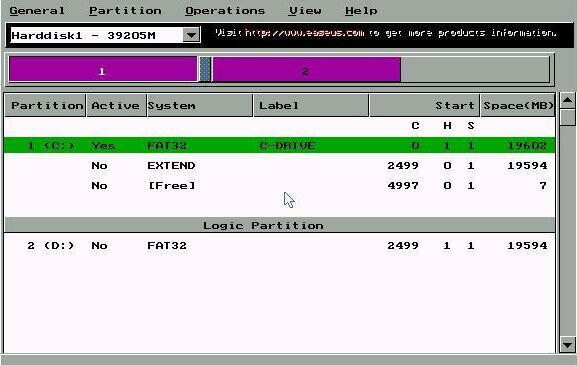Click the 4997 start cylinder value
This screenshot has width=577, height=365.
click(x=403, y=185)
